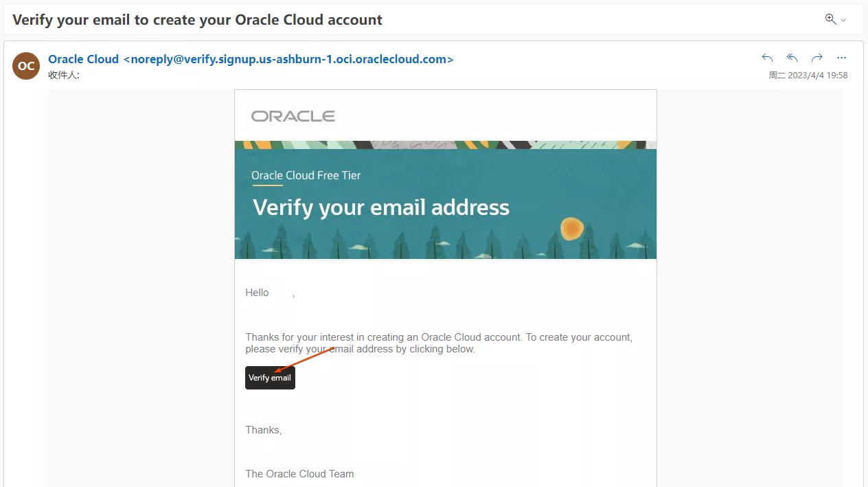Click the OC sender avatar
This screenshot has height=487, width=868.
26,66
